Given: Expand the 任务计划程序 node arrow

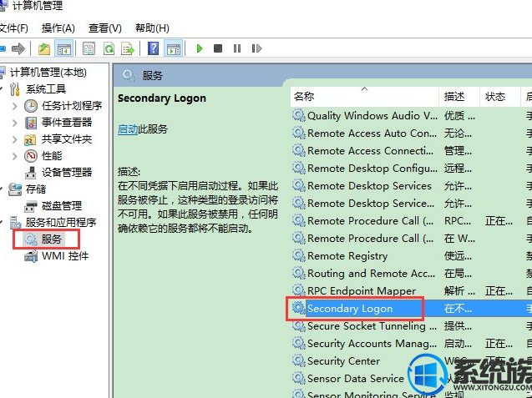Looking at the screenshot, I should 14,106.
